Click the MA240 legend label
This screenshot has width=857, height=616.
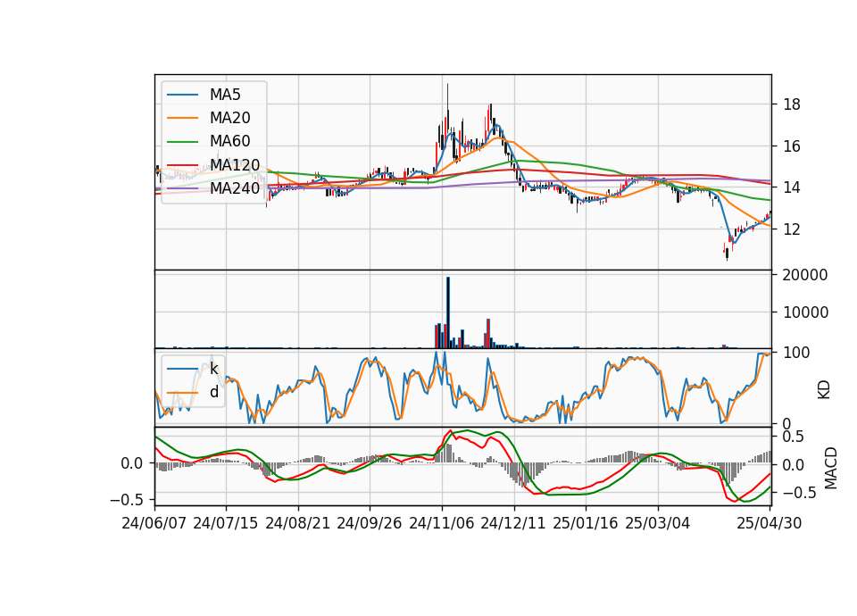click(x=235, y=188)
